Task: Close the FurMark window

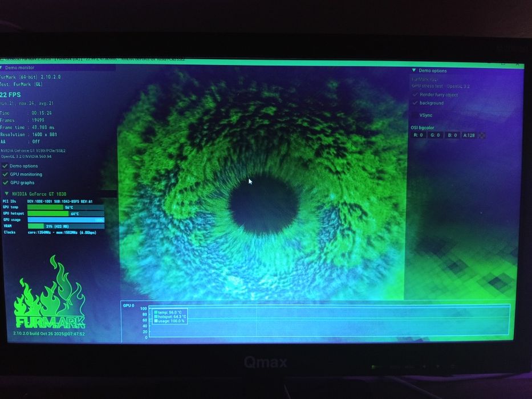Action: point(518,63)
